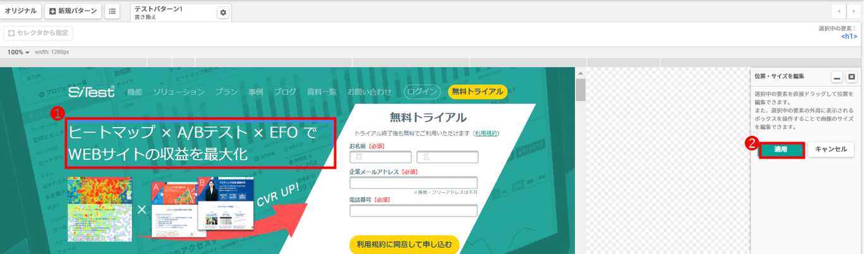The height and width of the screenshot is (254, 868).
Task: Open the 100% zoom dropdown
Action: [18, 52]
